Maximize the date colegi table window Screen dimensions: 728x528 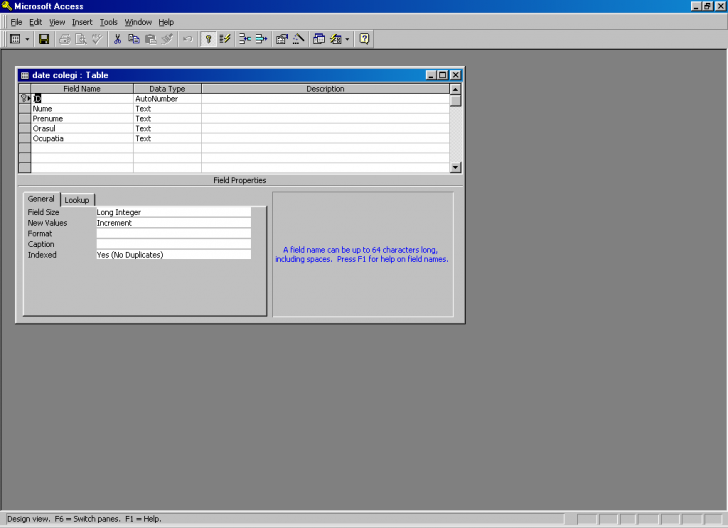[443, 75]
